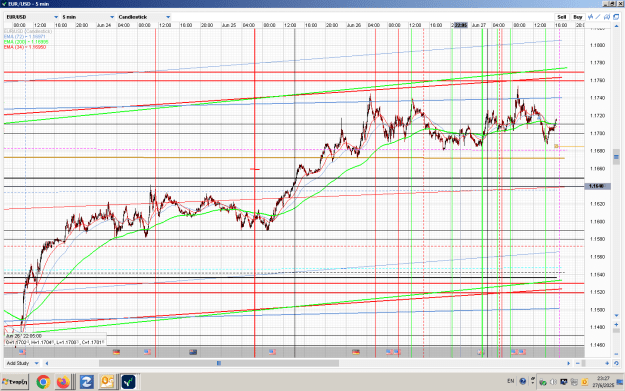Click the US flag event near Jun 25 08:00
Viewport: 625px width, 391px height.
(x=272, y=352)
